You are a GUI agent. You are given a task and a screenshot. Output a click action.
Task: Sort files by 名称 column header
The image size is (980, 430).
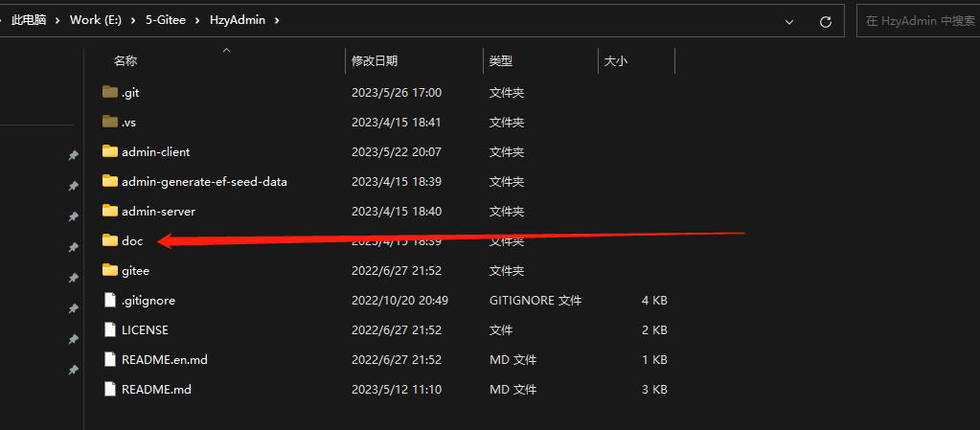point(125,61)
